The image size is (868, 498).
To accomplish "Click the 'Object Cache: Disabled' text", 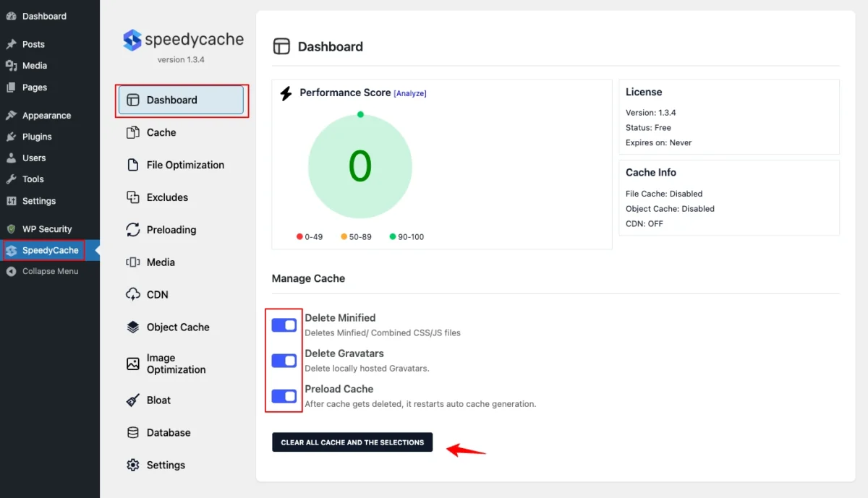I will point(670,209).
